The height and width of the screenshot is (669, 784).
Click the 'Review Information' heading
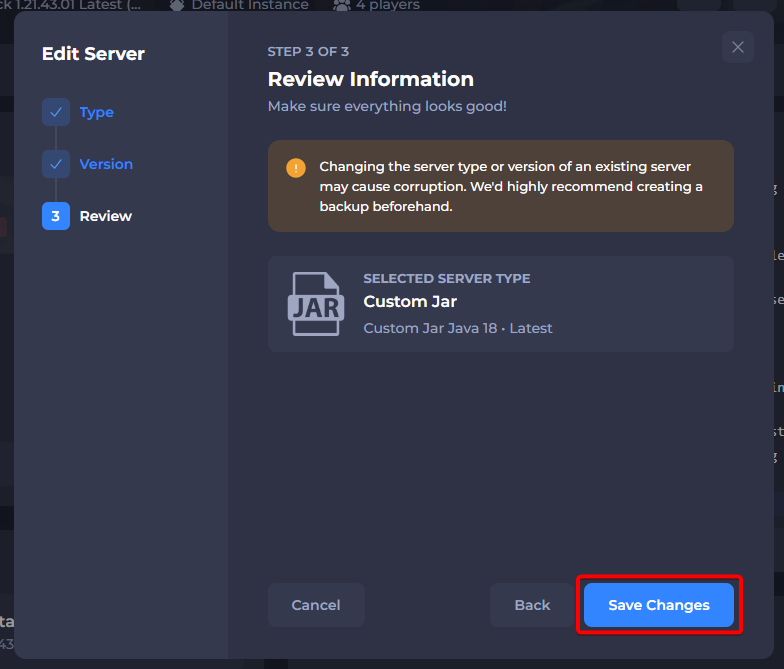coord(370,79)
